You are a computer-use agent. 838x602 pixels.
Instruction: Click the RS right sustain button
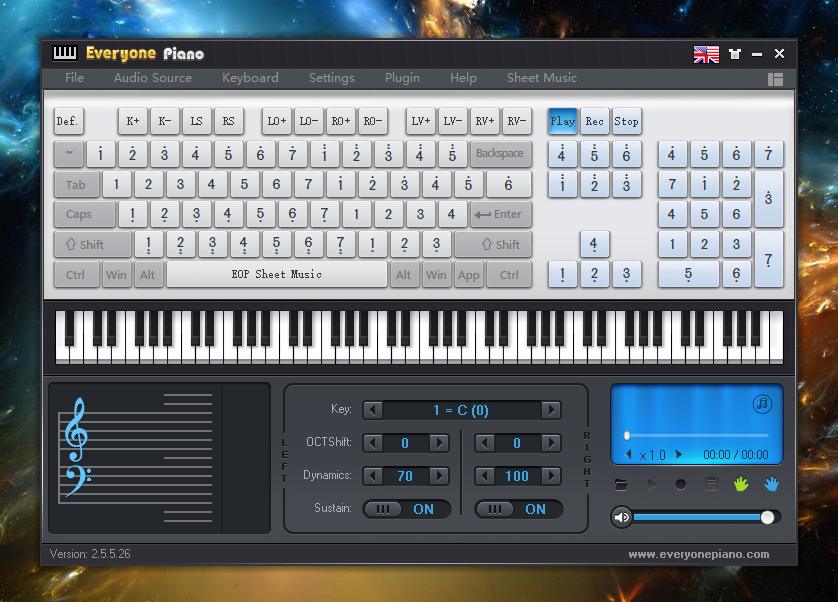229,121
